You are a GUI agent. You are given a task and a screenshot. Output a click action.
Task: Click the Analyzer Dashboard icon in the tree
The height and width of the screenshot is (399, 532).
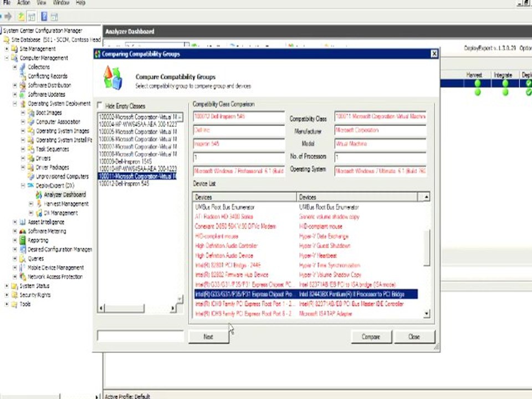(39, 195)
